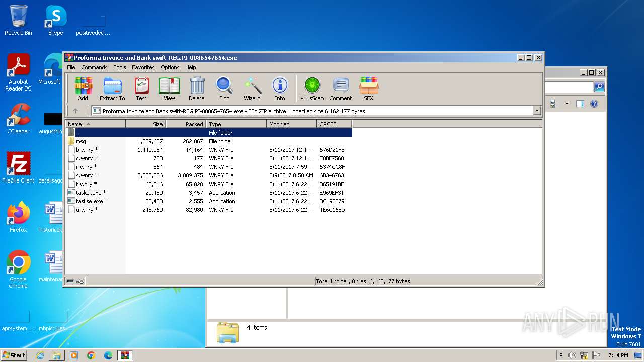
Task: Sort by the Packed column header
Action: coord(186,124)
